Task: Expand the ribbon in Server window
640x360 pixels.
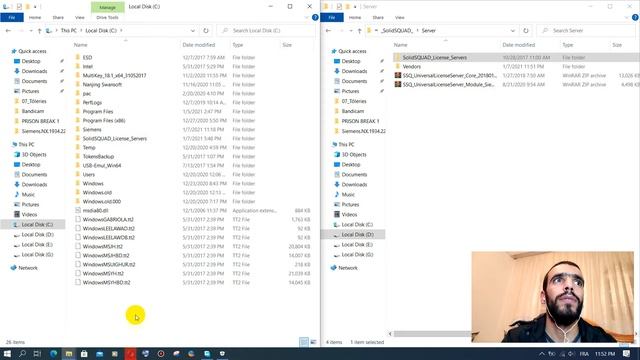Action: click(627, 18)
